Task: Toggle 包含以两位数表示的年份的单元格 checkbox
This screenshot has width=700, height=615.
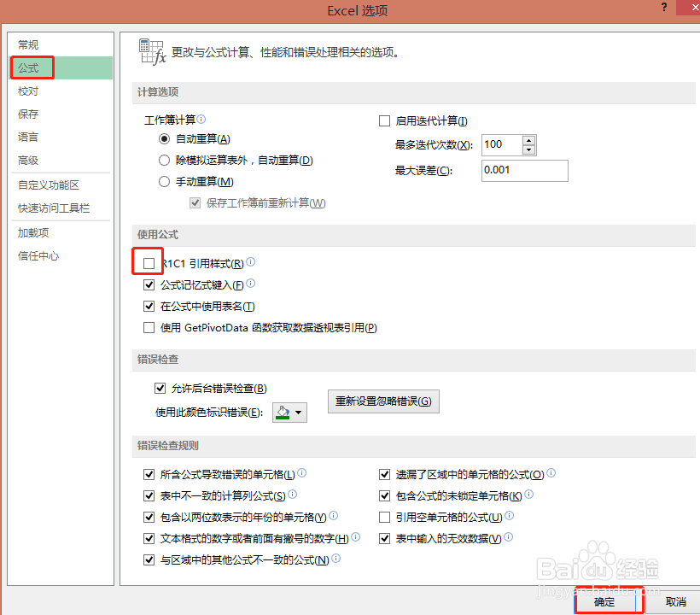Action: tap(149, 517)
